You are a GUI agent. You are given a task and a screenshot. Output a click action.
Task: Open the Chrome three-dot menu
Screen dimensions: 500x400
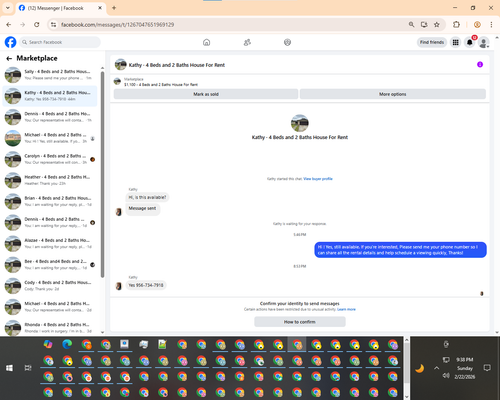coord(491,24)
